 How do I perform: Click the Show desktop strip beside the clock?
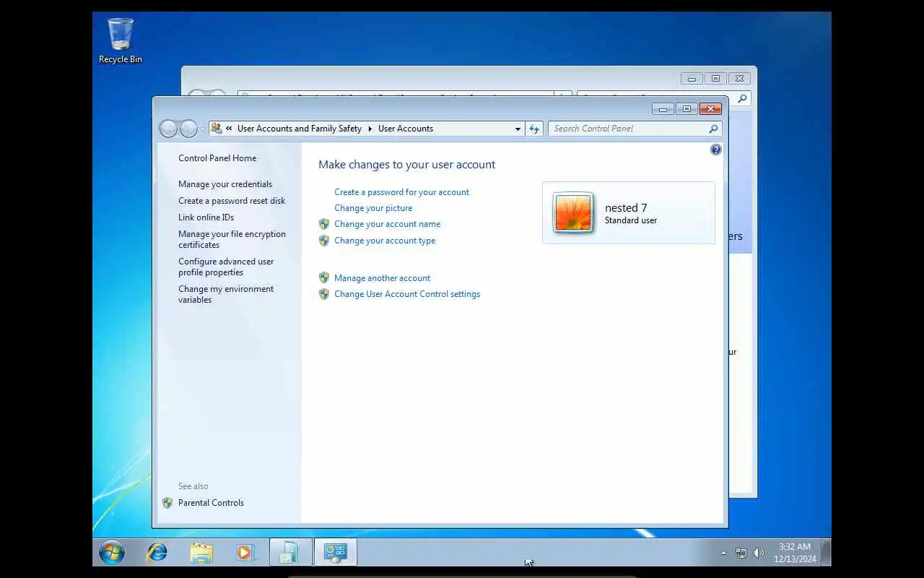[827, 553]
